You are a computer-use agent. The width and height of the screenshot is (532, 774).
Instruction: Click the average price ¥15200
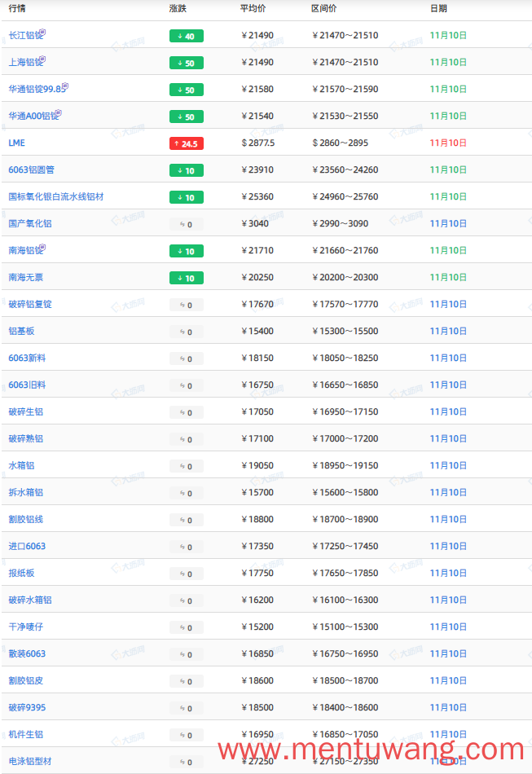tap(257, 627)
